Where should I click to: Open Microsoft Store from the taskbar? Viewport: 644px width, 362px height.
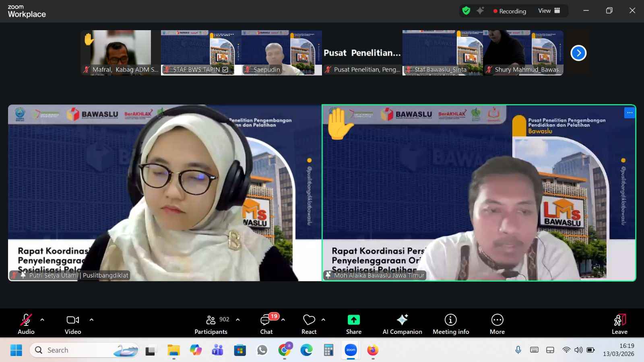click(240, 350)
